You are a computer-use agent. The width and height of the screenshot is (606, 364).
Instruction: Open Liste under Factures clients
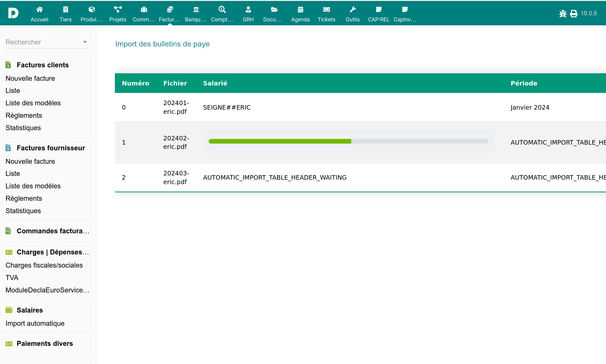(x=13, y=90)
